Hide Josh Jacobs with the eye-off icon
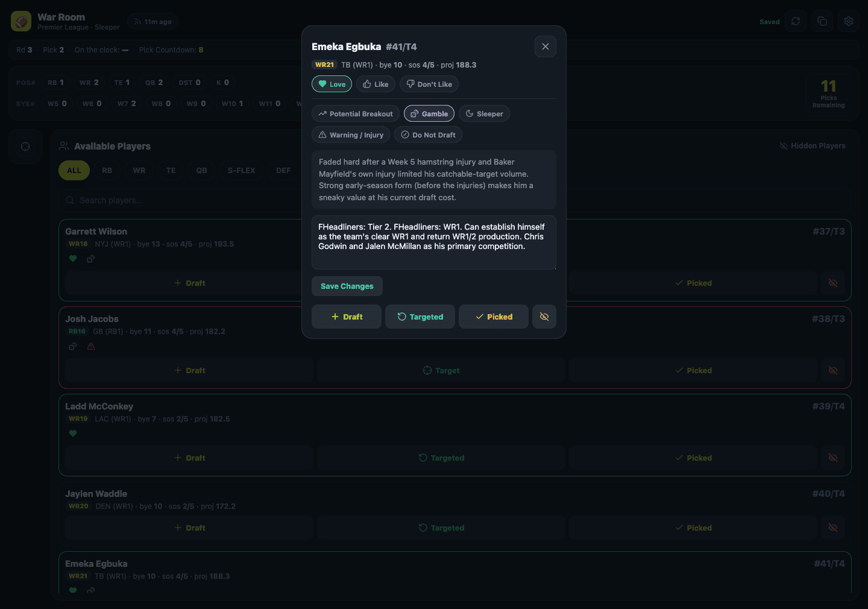Screen dimensions: 868x609 [x=833, y=370]
